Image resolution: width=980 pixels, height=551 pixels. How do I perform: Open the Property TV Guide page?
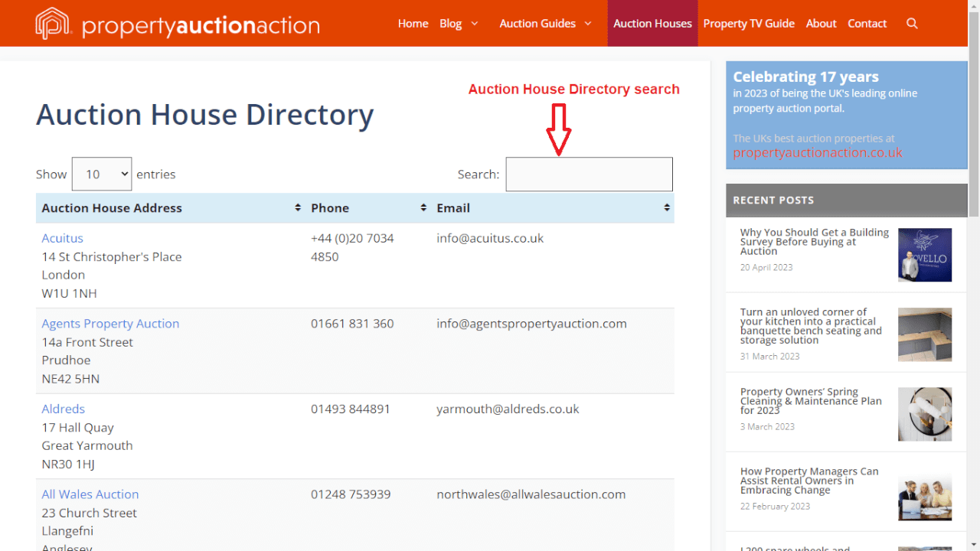(749, 24)
